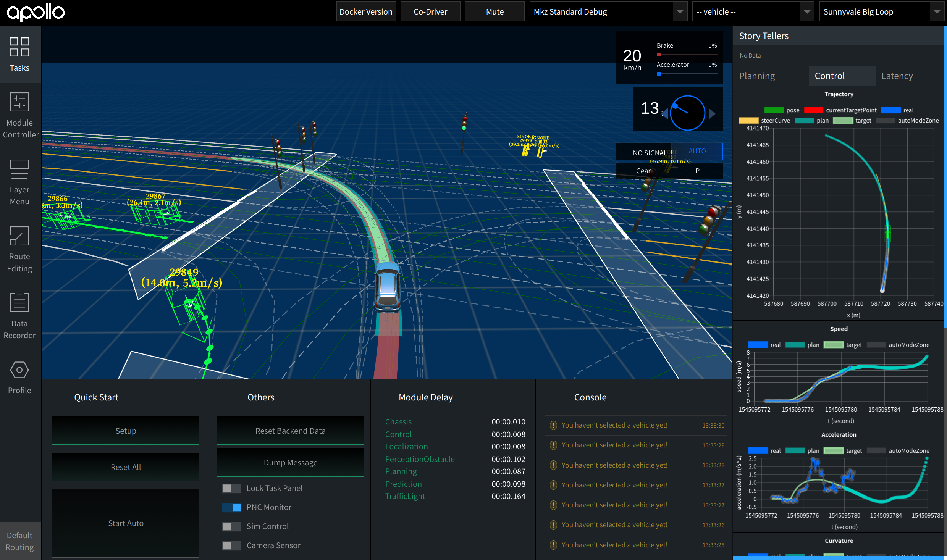The height and width of the screenshot is (560, 947).
Task: Click the Reset Backend Data button
Action: [x=290, y=431]
